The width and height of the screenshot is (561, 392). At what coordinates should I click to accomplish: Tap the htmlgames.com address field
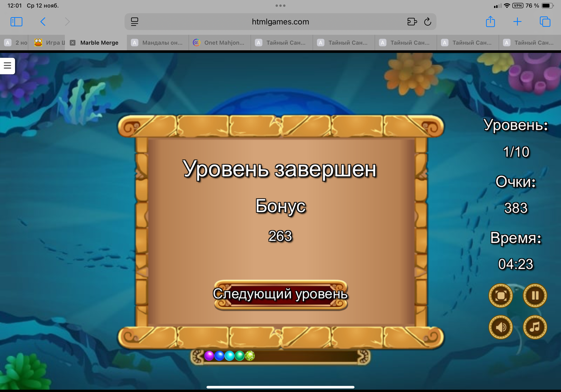280,22
